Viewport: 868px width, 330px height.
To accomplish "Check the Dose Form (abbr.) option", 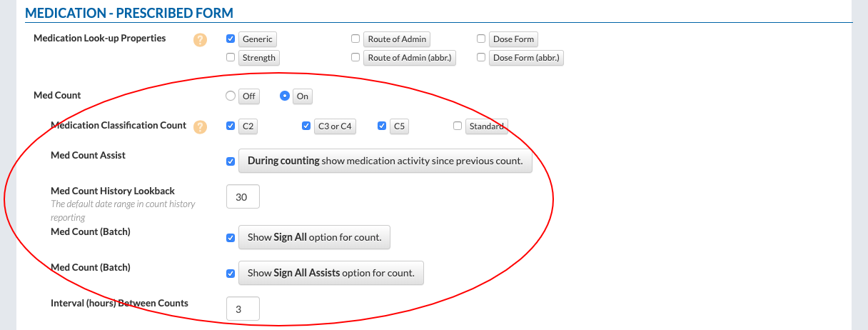I will click(x=481, y=58).
